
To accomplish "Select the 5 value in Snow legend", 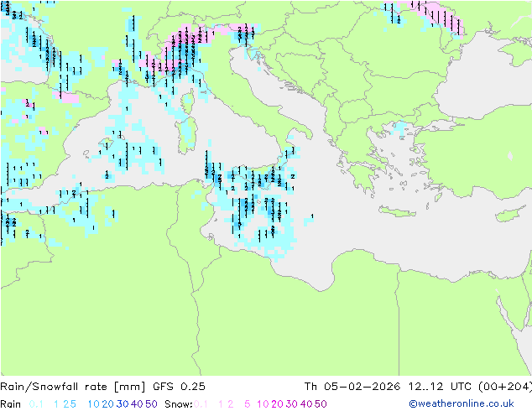I will (x=248, y=404).
